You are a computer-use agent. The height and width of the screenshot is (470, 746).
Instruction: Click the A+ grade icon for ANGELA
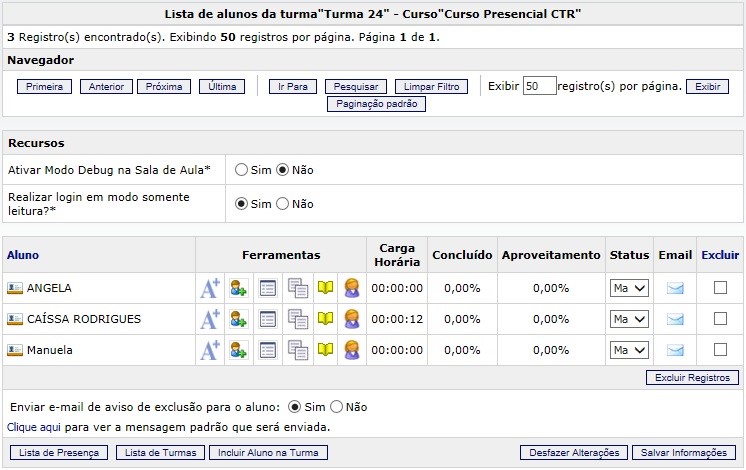(x=209, y=289)
